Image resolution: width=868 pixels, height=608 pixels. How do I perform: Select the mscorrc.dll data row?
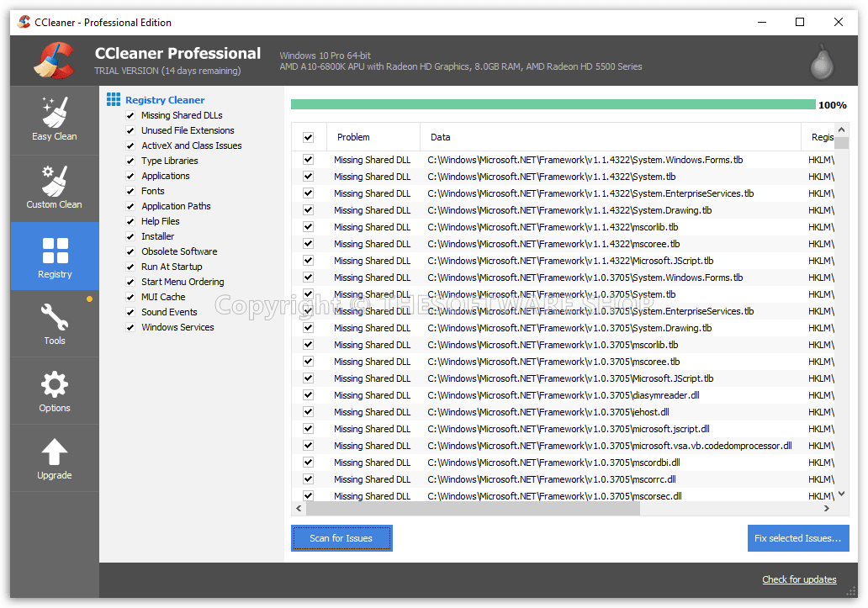click(x=564, y=479)
